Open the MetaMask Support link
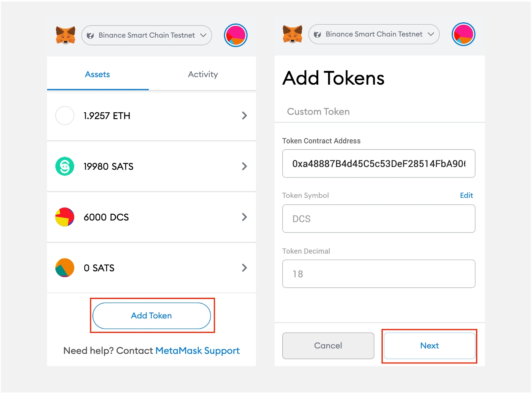The image size is (532, 393). (197, 350)
